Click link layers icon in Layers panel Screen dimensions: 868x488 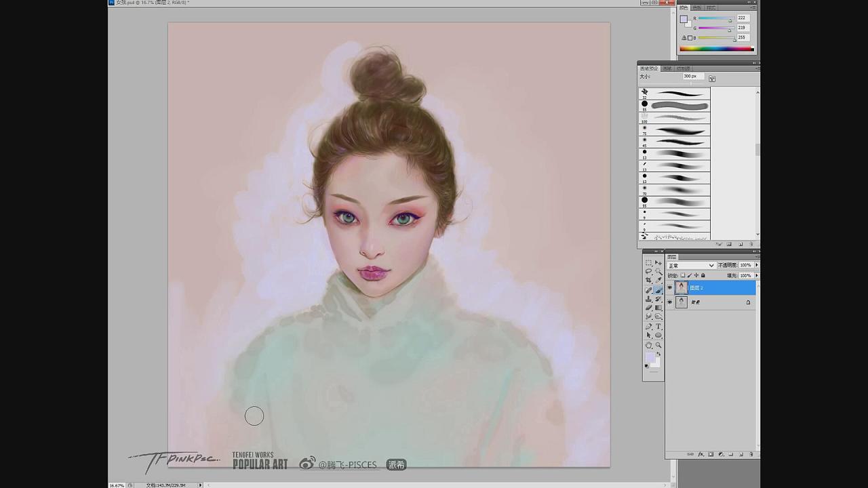coord(690,454)
